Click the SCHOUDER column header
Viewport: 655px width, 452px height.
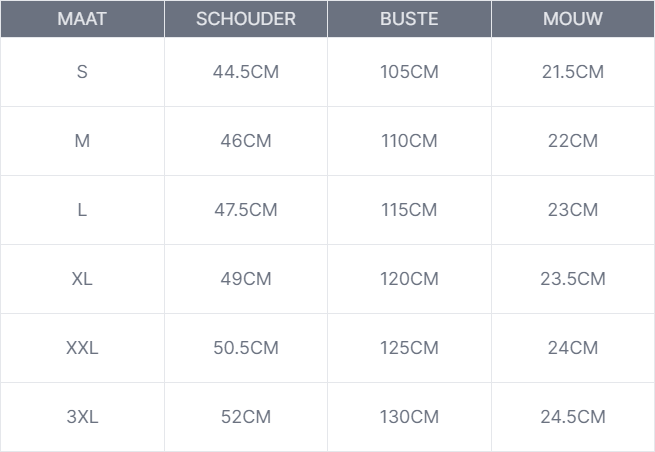coord(246,19)
